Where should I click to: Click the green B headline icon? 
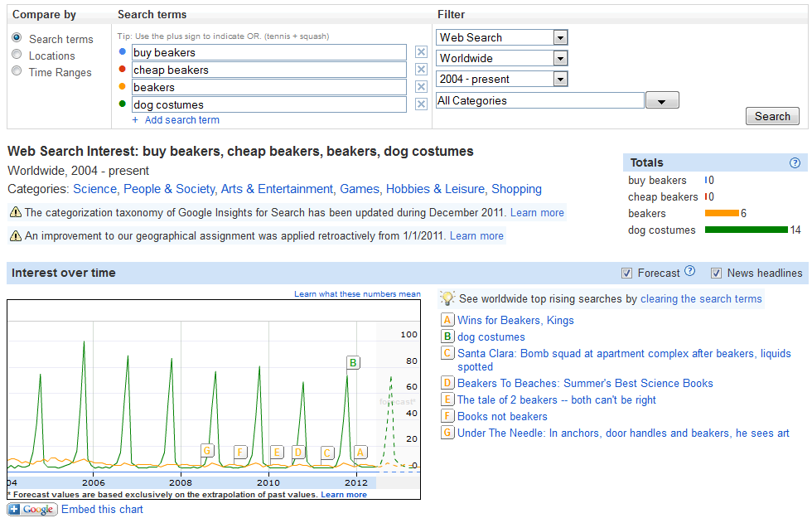point(447,337)
